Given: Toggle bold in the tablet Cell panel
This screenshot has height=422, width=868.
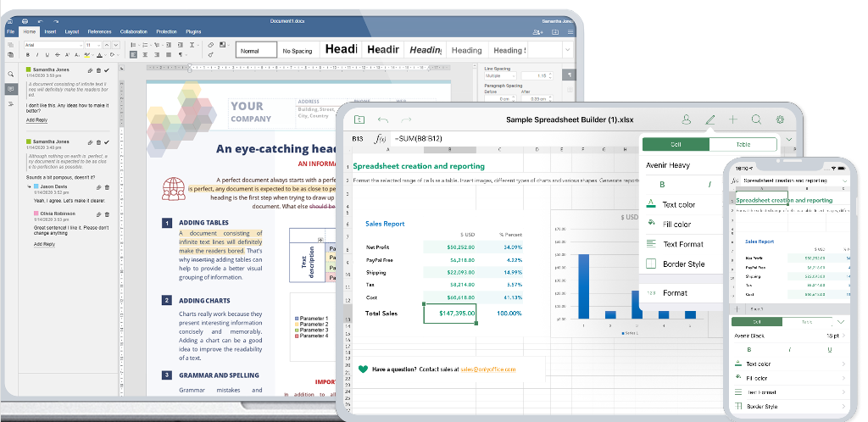Looking at the screenshot, I should pos(662,185).
